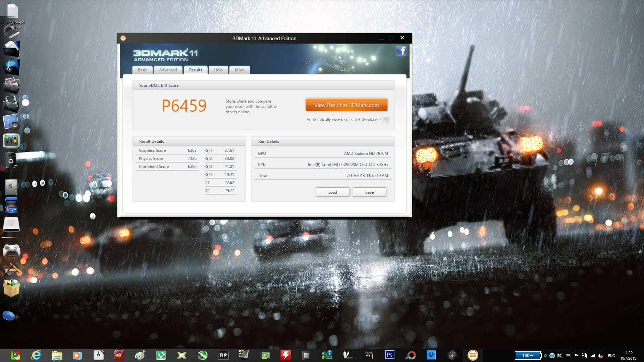Open the white external drive dock icon
Screen dimensions: 644x362
pyautogui.click(x=11, y=224)
